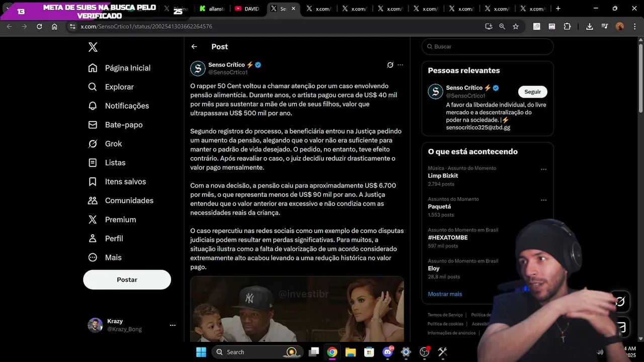Open the media controls toolbar icon
The height and width of the screenshot is (362, 644).
[x=605, y=27]
